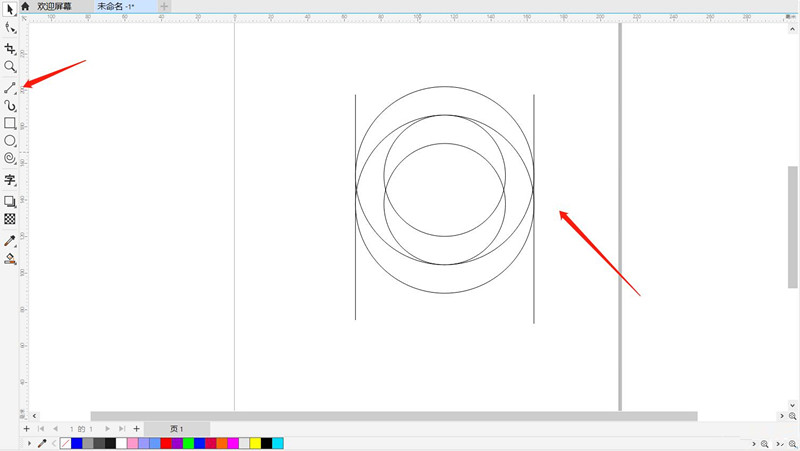This screenshot has width=800, height=451.
Task: Switch to the 未命名 -1 document tab
Action: 116,6
